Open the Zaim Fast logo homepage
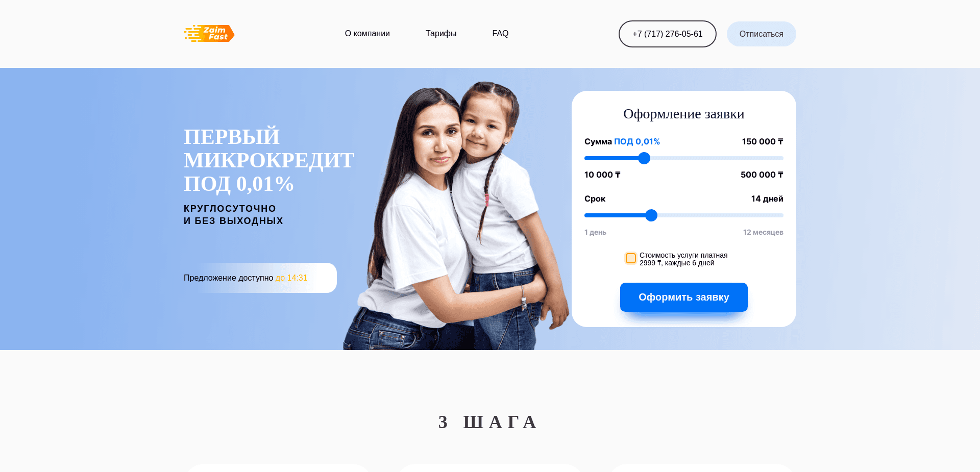The image size is (980, 472). tap(209, 34)
